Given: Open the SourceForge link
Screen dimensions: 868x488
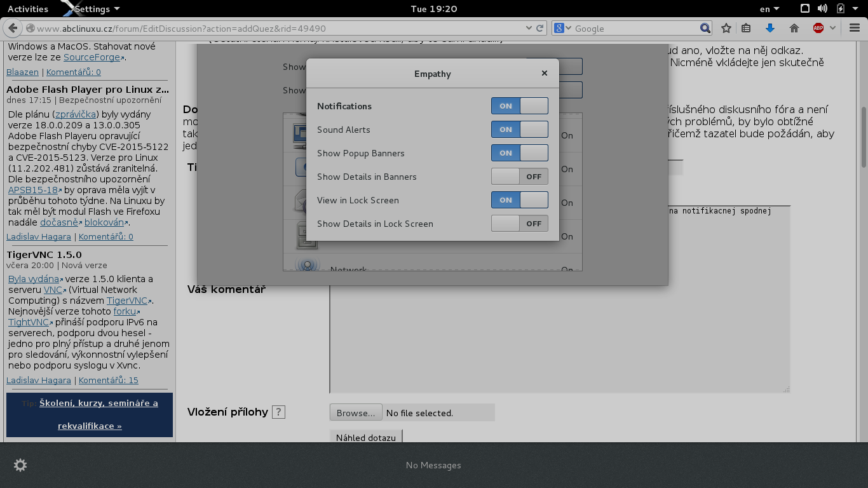Looking at the screenshot, I should coord(92,57).
